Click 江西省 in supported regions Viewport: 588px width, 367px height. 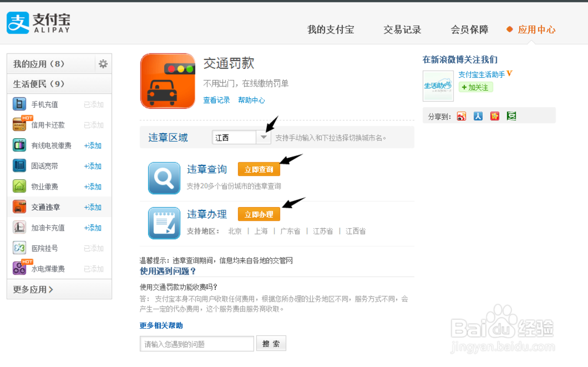pos(356,231)
